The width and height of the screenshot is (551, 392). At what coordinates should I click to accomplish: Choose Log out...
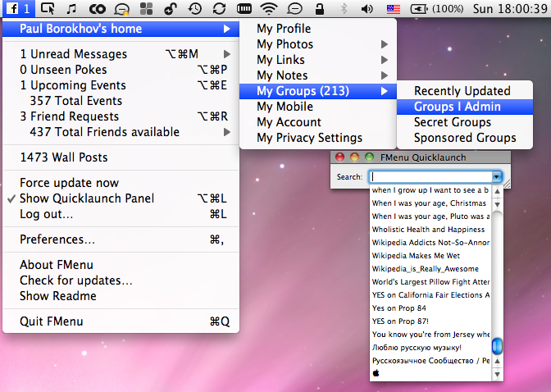(121, 214)
